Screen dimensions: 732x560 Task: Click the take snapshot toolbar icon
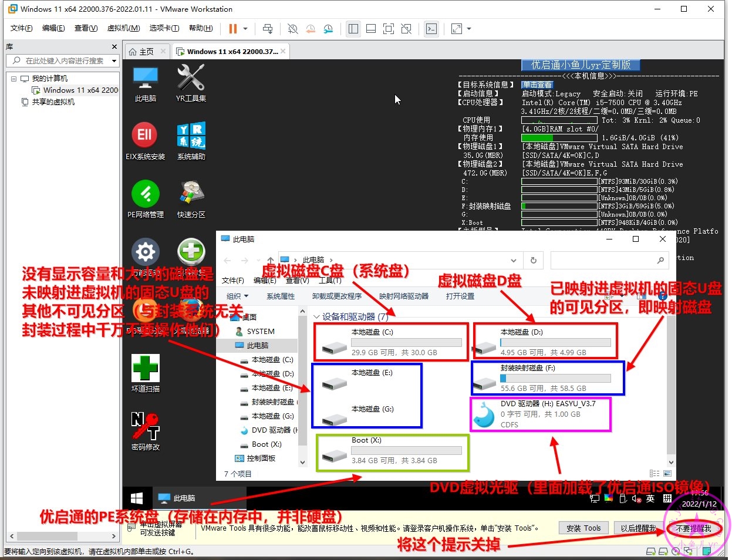pos(293,28)
